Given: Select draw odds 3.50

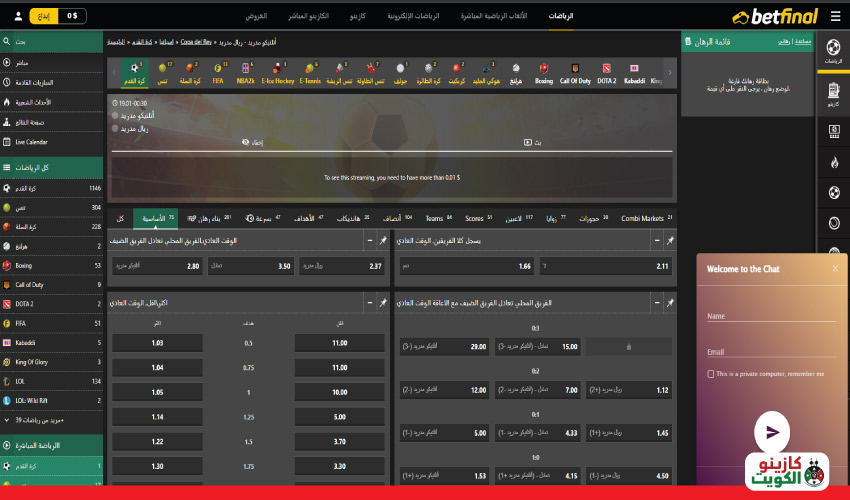Looking at the screenshot, I should (250, 266).
